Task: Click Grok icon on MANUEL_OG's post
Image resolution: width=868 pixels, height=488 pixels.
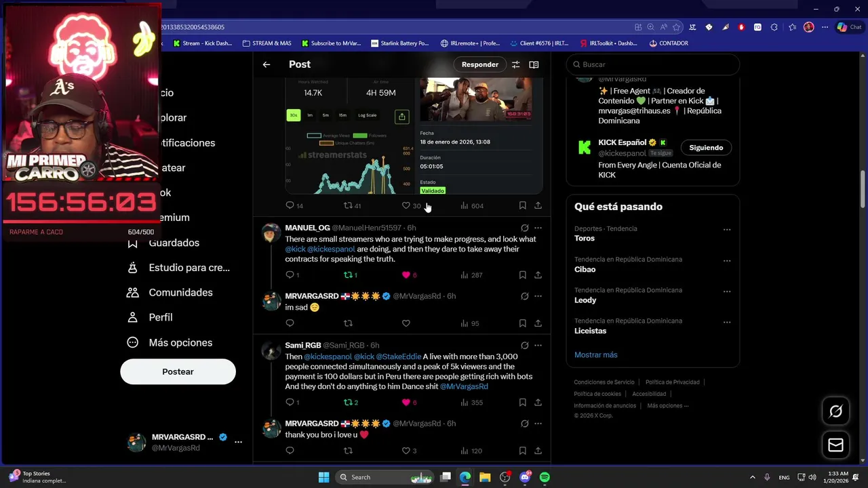Action: 524,228
